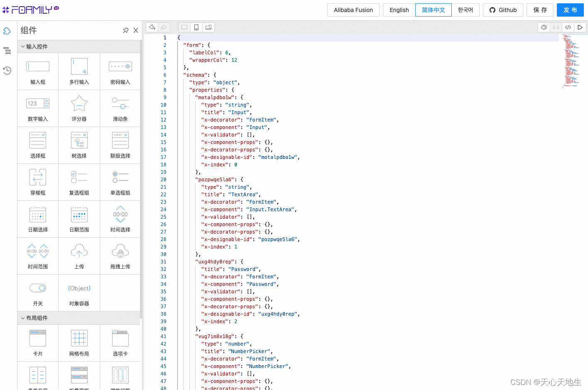Click the 发布 publish button
The height and width of the screenshot is (390, 588).
(570, 10)
